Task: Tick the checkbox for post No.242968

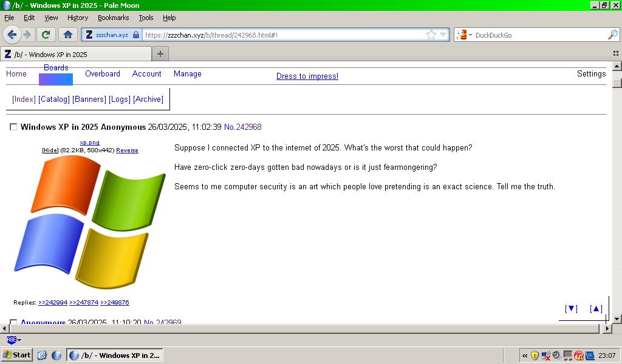Action: [x=13, y=127]
